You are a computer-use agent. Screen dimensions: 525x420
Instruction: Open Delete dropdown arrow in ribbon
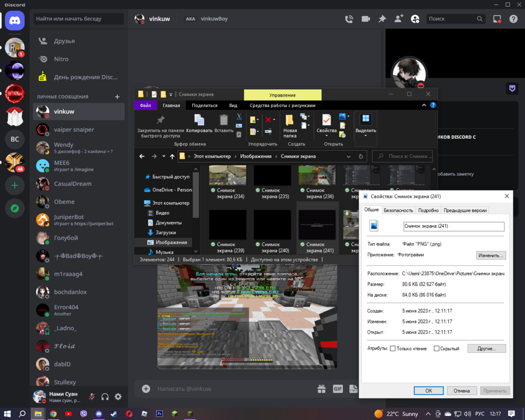pos(274,120)
